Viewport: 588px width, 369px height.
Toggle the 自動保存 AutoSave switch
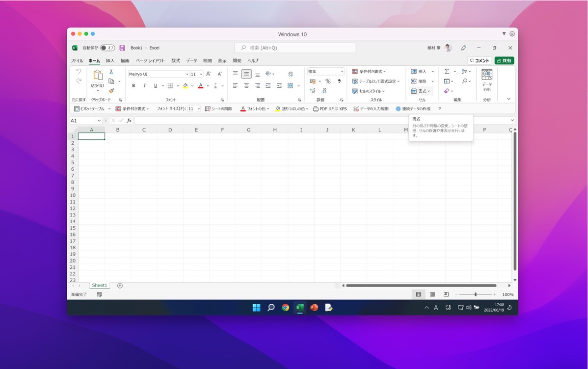tap(107, 48)
